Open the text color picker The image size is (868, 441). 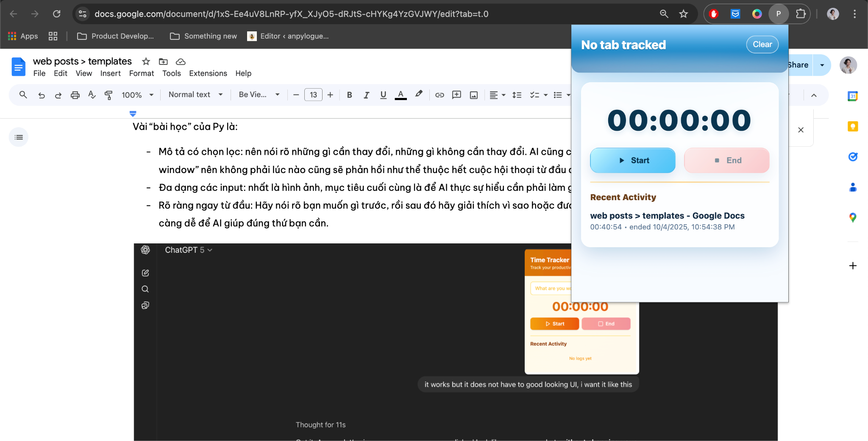(x=401, y=95)
